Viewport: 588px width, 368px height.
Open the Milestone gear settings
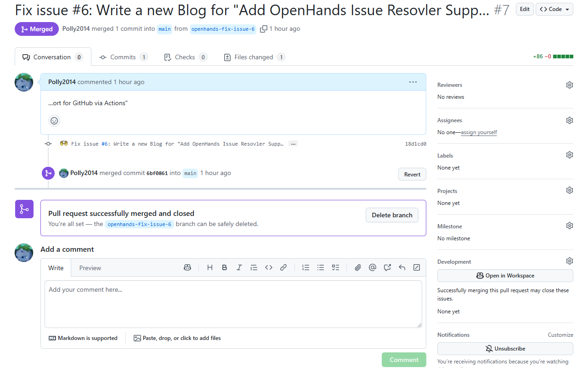click(x=570, y=226)
